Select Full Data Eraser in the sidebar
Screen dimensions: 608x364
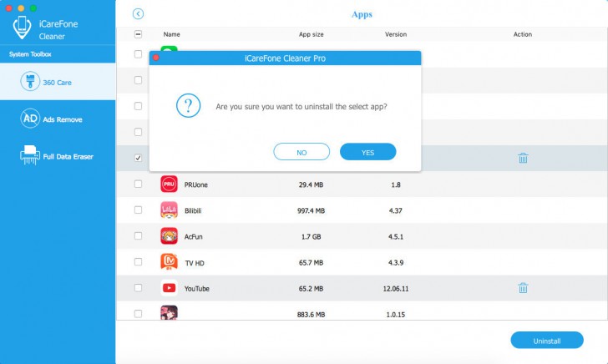[58, 156]
